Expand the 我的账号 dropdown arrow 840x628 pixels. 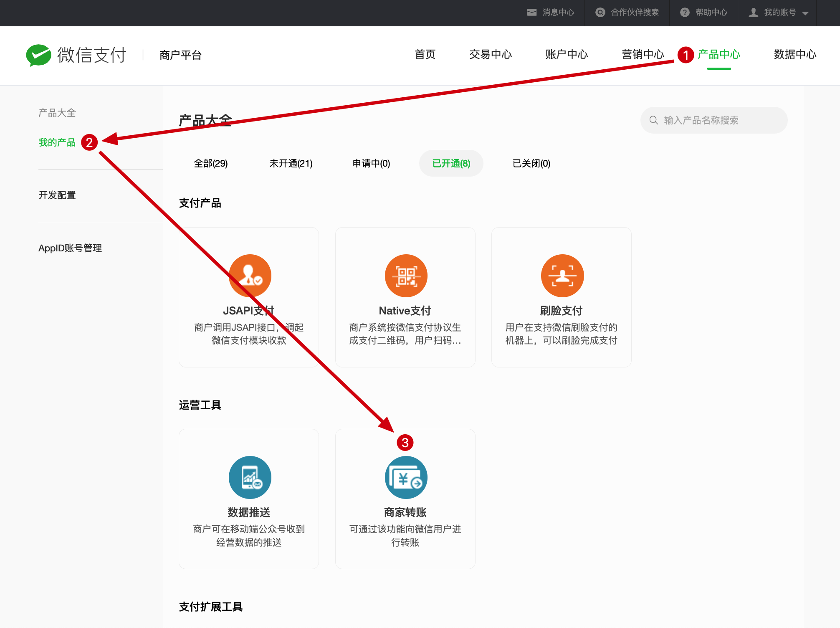pos(805,13)
